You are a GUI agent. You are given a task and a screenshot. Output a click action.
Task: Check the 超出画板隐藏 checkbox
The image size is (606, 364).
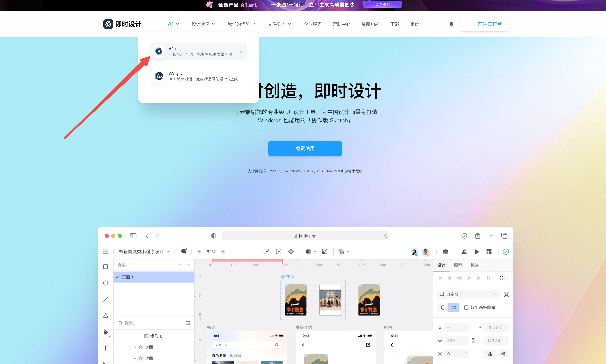[466, 307]
